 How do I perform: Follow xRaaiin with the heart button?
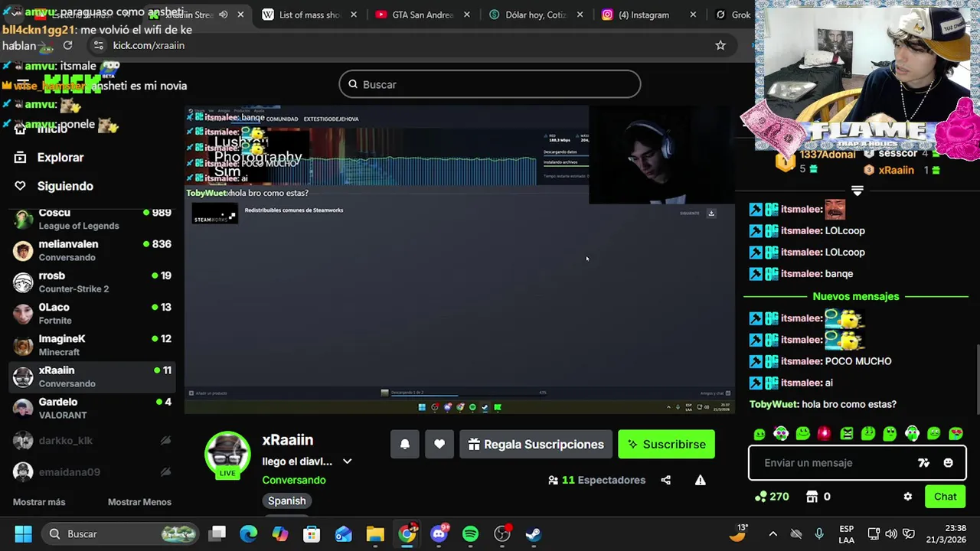click(x=439, y=444)
